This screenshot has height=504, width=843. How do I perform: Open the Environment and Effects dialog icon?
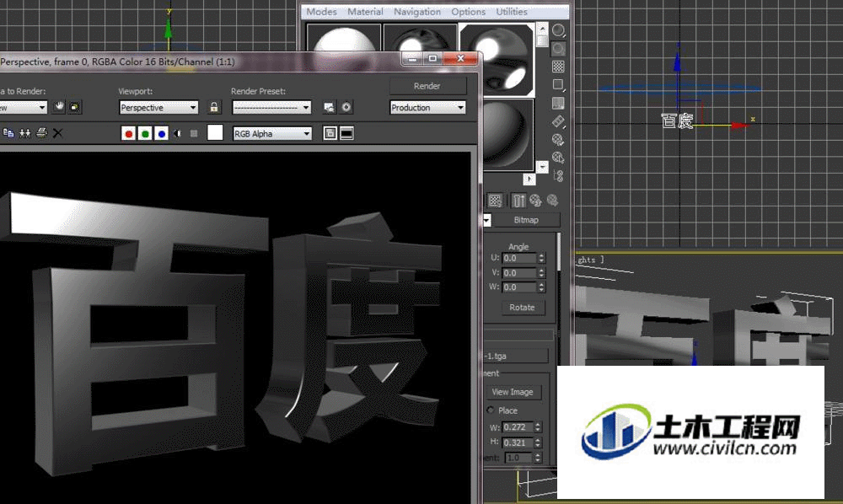pos(346,108)
